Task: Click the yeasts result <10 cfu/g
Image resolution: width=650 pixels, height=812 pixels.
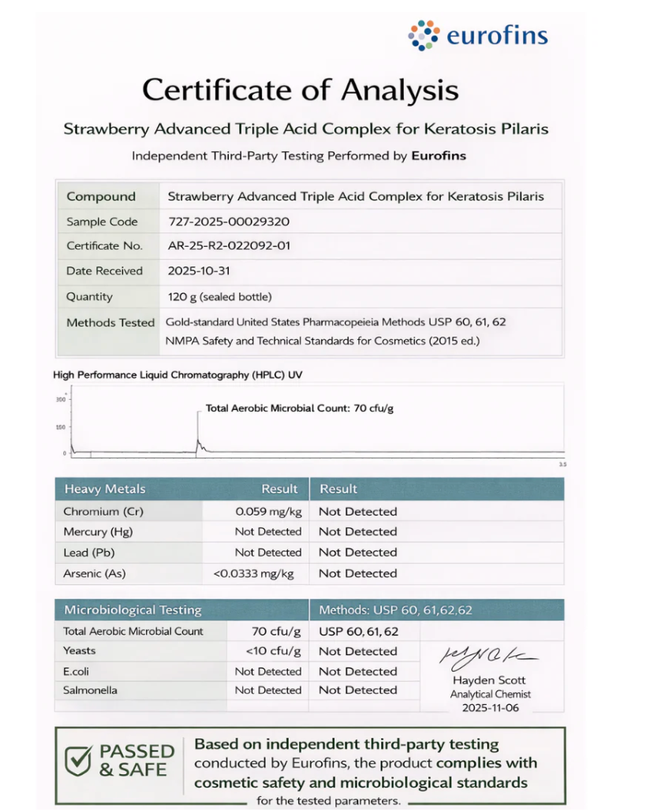Action: click(273, 651)
